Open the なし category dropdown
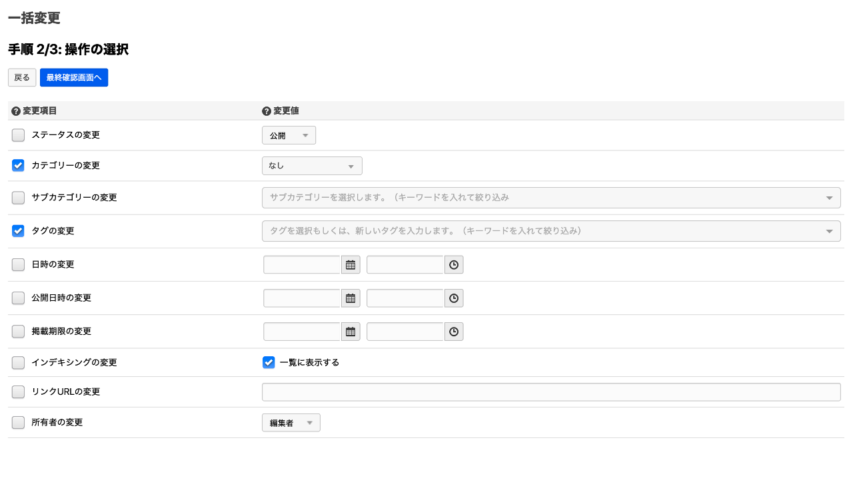This screenshot has height=504, width=853. (x=312, y=166)
